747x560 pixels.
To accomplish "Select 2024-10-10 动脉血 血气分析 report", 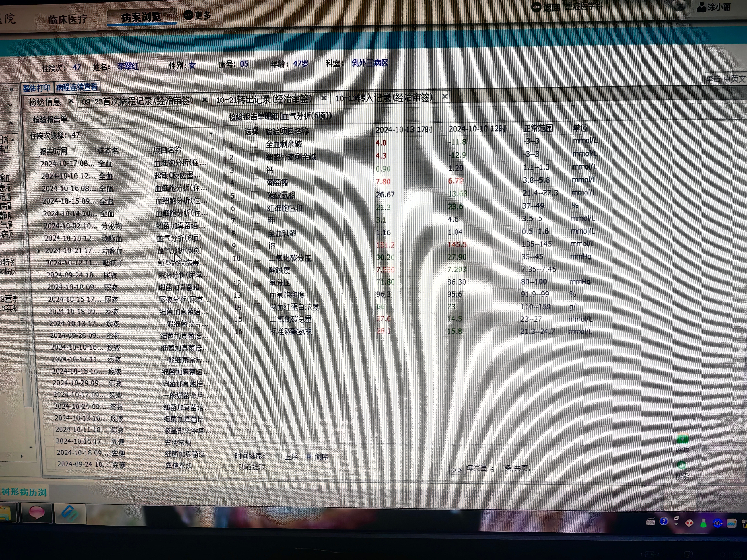I will [x=123, y=238].
